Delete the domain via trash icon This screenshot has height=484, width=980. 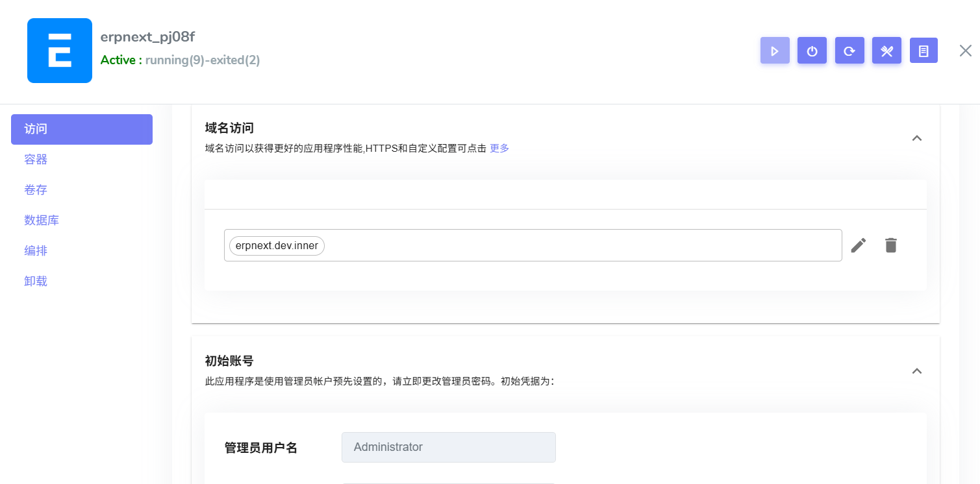[890, 245]
